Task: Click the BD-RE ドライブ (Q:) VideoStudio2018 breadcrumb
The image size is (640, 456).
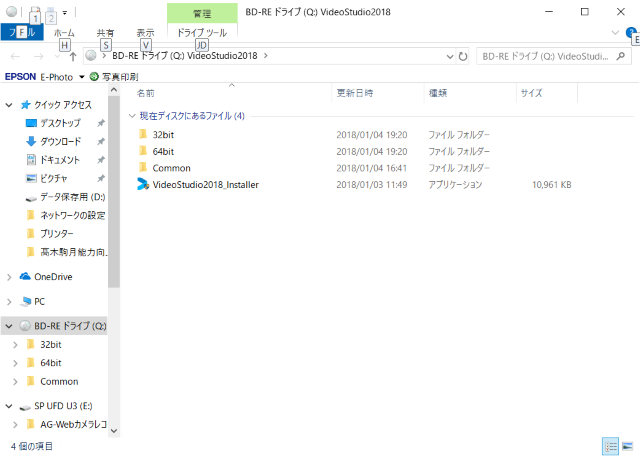Action: point(184,56)
